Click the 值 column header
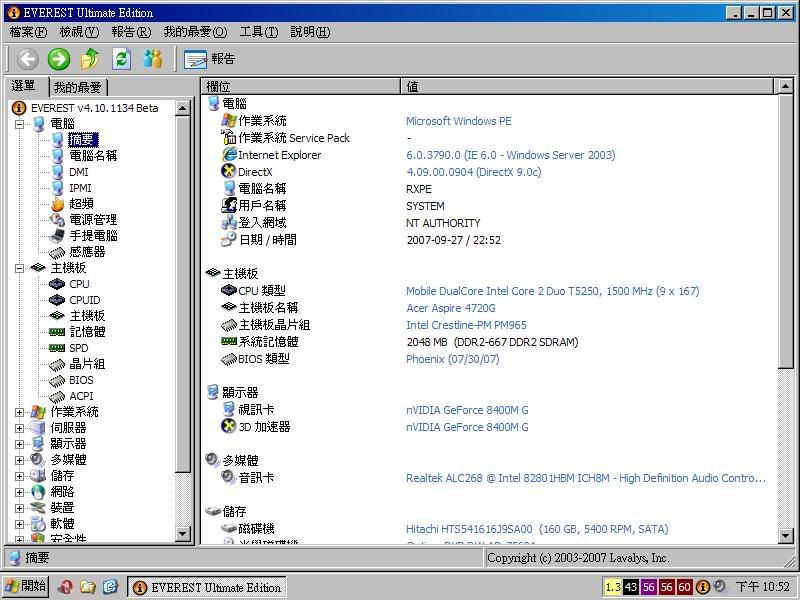 coord(587,86)
